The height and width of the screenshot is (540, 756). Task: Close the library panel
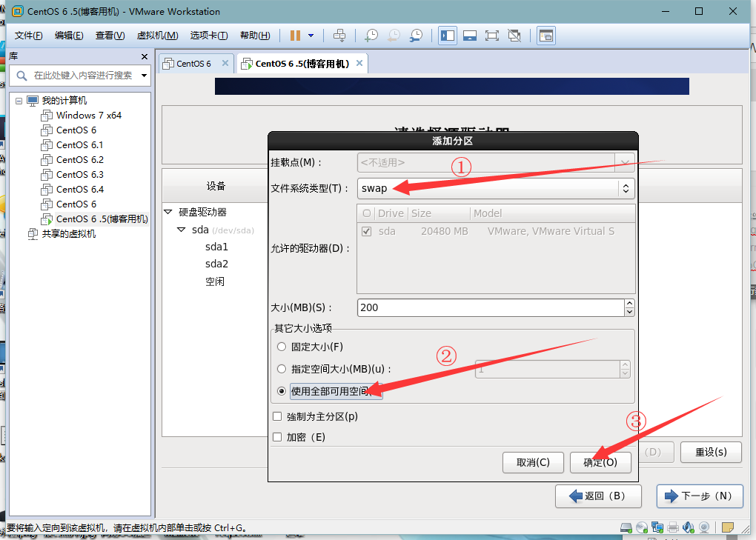pyautogui.click(x=145, y=56)
